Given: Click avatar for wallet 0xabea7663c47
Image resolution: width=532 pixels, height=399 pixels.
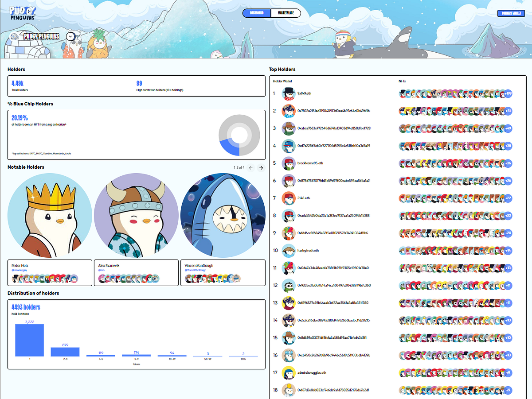Looking at the screenshot, I should [x=289, y=128].
